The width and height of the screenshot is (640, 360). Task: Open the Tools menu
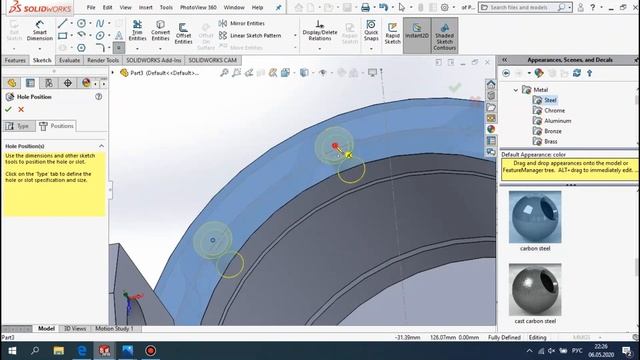tap(166, 7)
